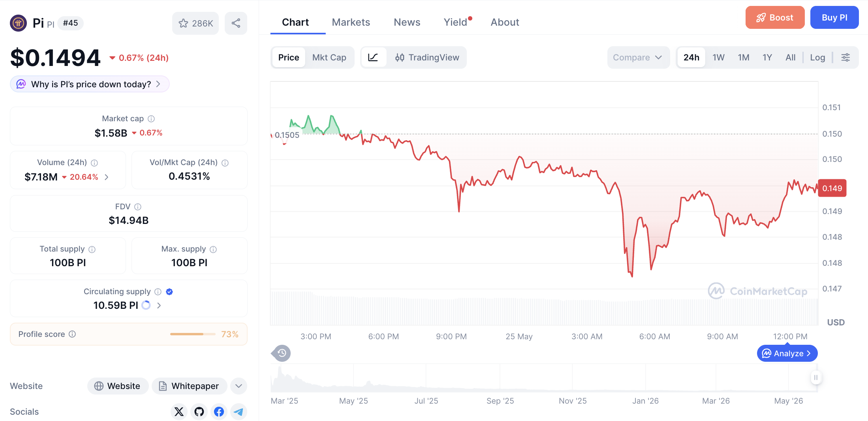Click the verified checkmark badge

pyautogui.click(x=169, y=291)
